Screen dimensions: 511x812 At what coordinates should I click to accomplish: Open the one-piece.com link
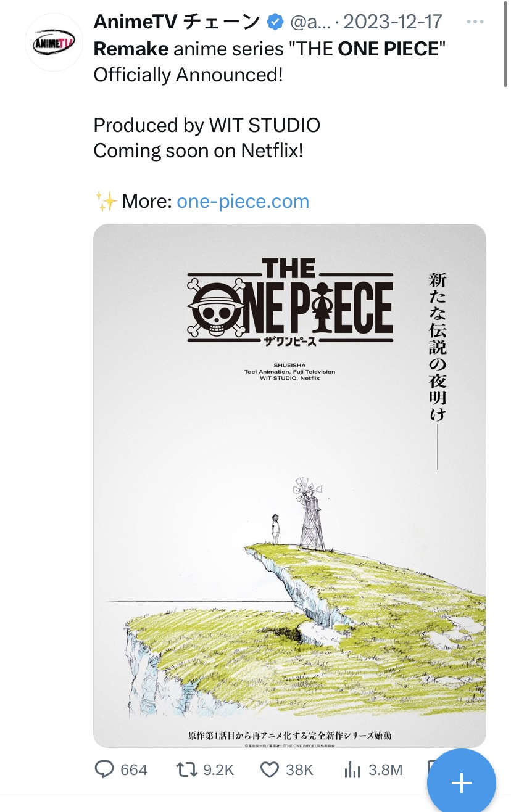click(x=243, y=201)
